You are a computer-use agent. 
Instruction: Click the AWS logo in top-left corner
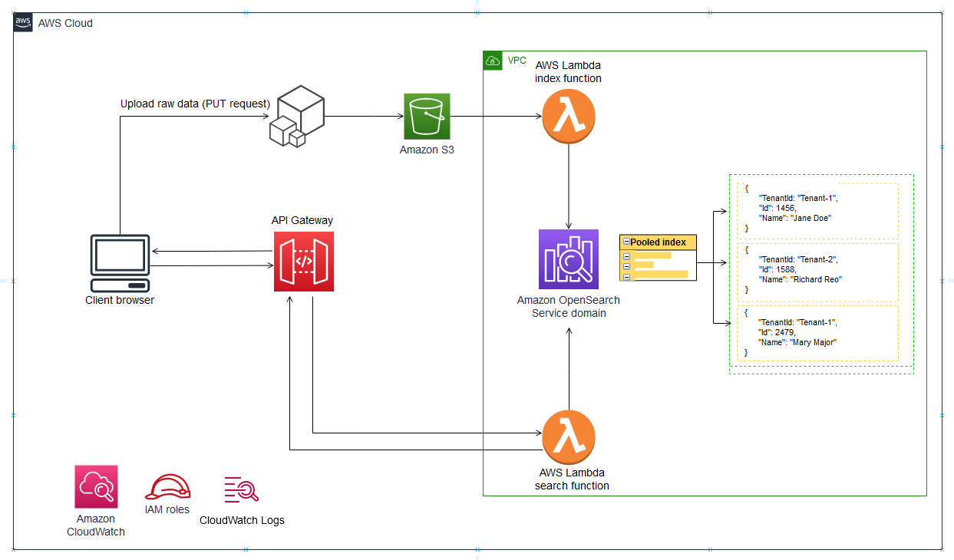point(22,22)
